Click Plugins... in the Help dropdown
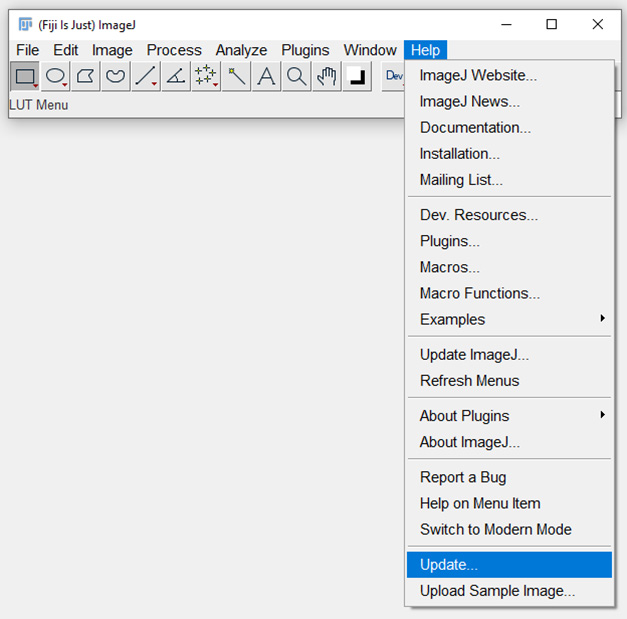Viewport: 627px width, 619px height. (x=509, y=241)
